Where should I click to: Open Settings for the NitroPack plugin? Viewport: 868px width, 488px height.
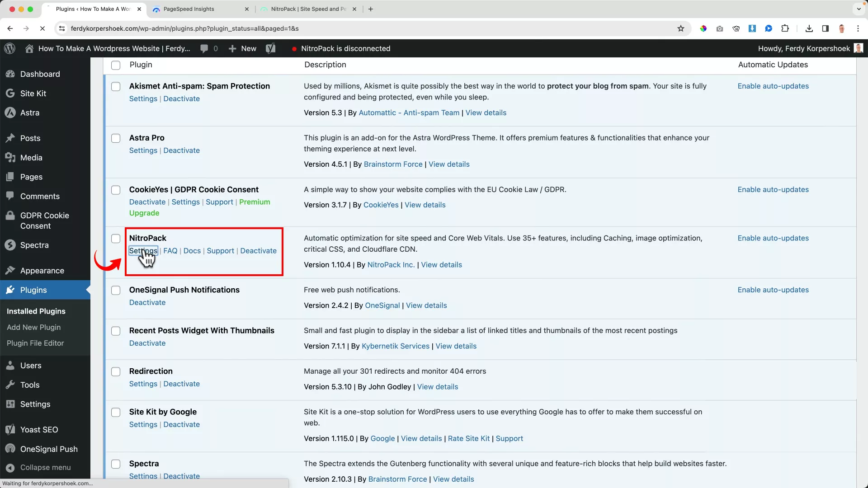[x=143, y=250]
